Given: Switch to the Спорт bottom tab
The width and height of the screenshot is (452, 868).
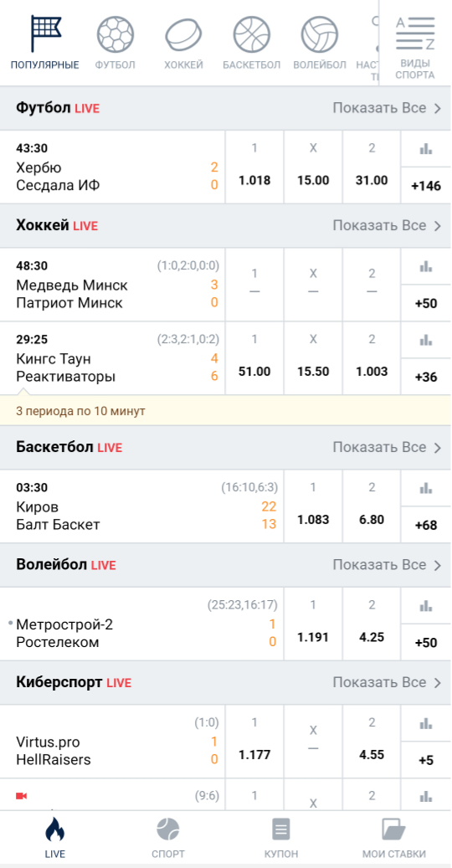Looking at the screenshot, I should 168,839.
